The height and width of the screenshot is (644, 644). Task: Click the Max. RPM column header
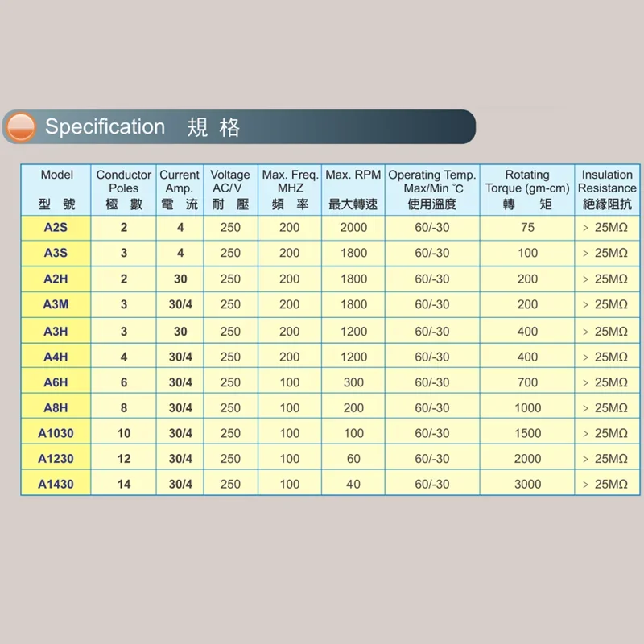(353, 190)
